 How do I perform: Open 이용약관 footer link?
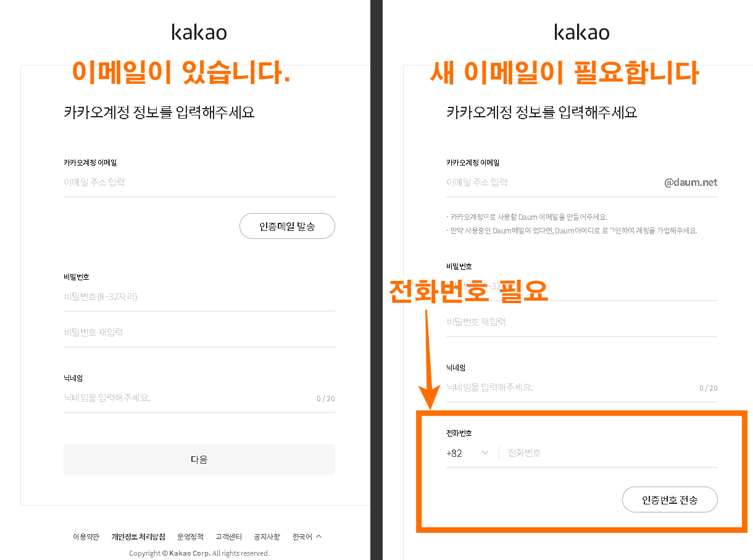[86, 537]
